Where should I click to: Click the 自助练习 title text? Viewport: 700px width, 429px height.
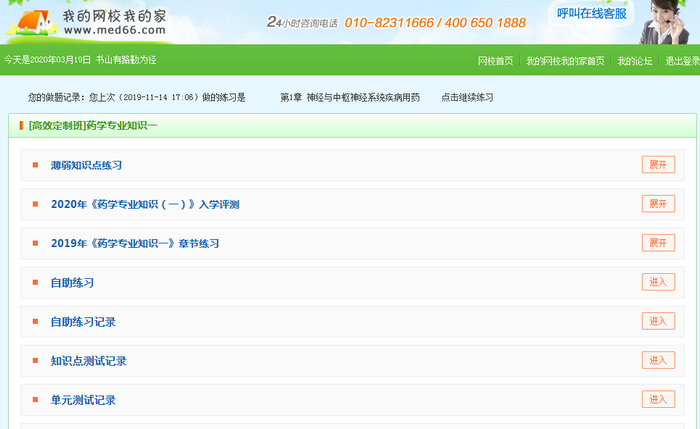72,283
